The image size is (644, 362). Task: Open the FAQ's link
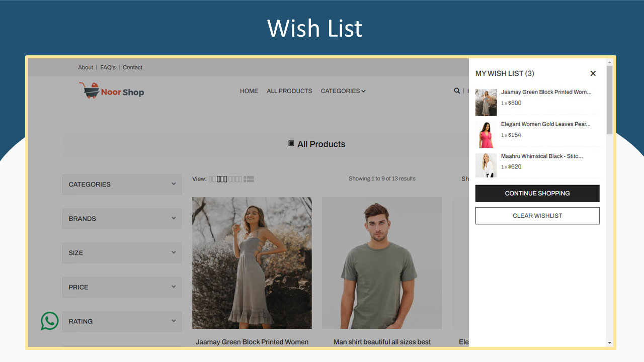(x=107, y=67)
